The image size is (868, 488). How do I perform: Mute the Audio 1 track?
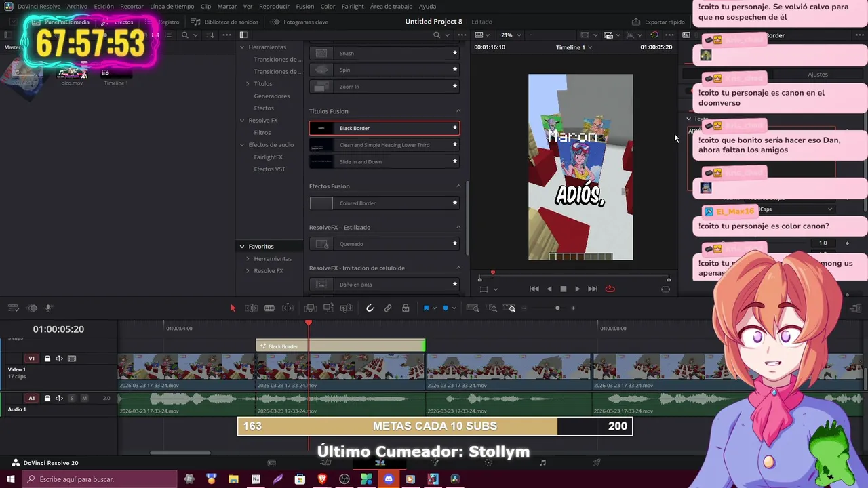tap(84, 399)
